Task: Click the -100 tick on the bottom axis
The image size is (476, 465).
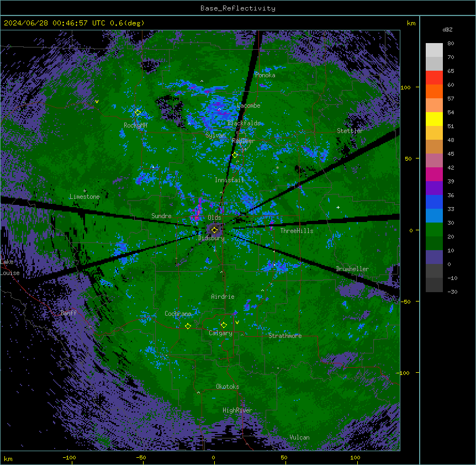Action: coord(69,457)
